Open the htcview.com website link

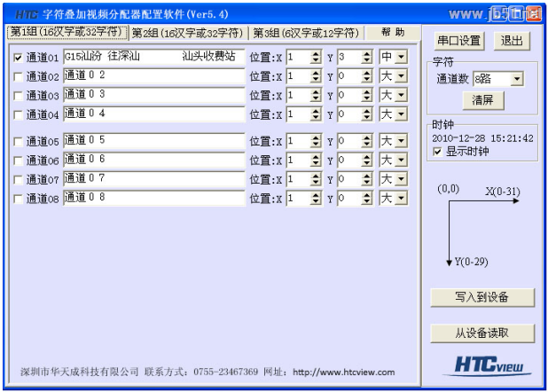tap(343, 372)
